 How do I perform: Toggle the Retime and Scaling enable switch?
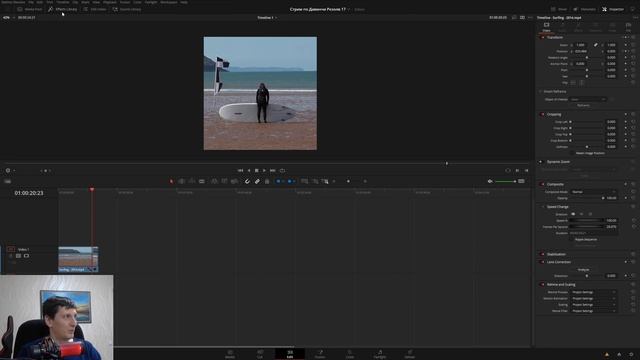click(x=542, y=284)
